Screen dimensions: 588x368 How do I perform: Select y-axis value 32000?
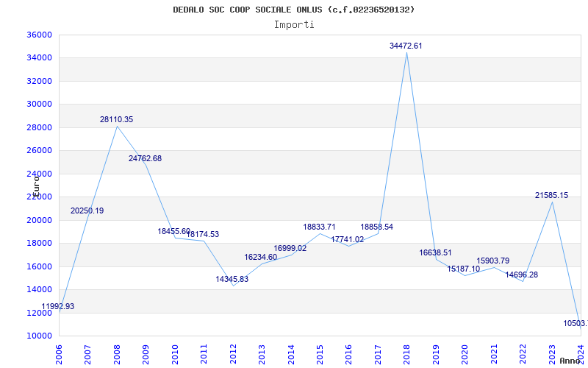pyautogui.click(x=39, y=81)
